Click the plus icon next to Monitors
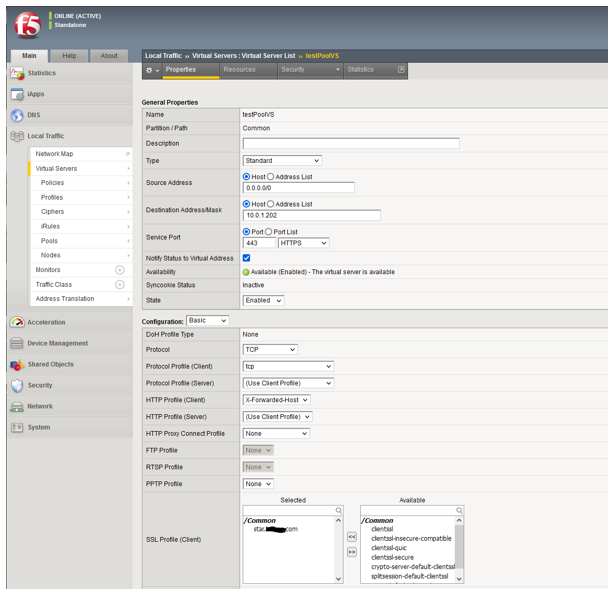This screenshot has height=592, width=613. [120, 270]
